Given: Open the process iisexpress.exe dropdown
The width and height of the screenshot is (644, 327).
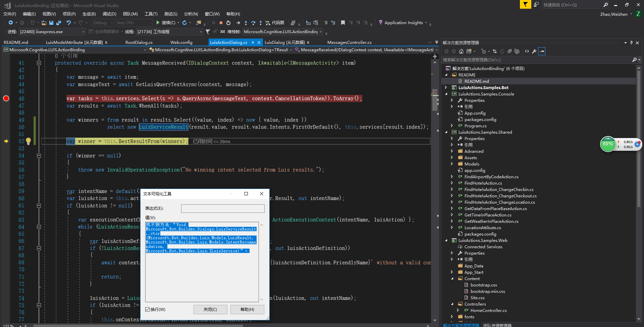Looking at the screenshot, I should [x=52, y=32].
